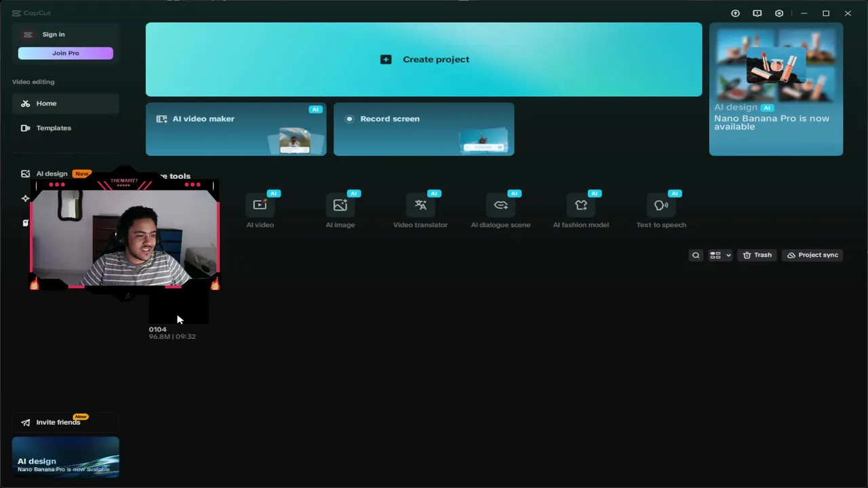Open Templates in the sidebar

(66, 128)
